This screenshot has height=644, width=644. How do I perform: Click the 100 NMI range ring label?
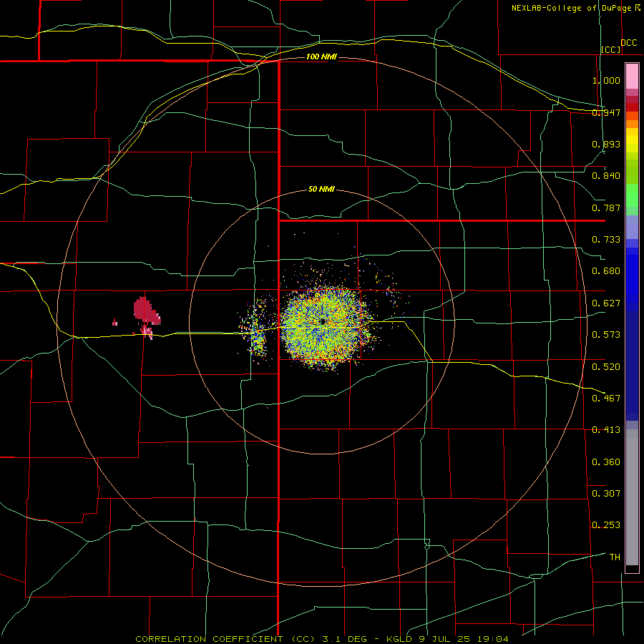coord(321,57)
